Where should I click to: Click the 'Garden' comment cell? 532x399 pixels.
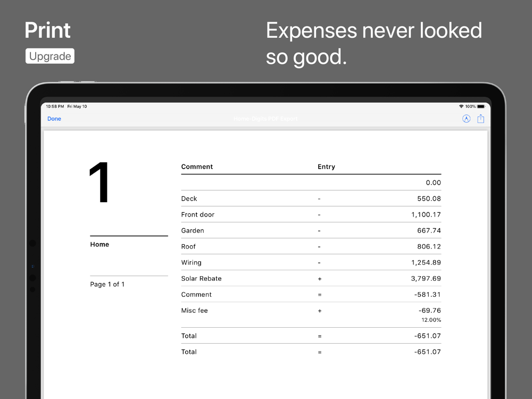pos(193,230)
